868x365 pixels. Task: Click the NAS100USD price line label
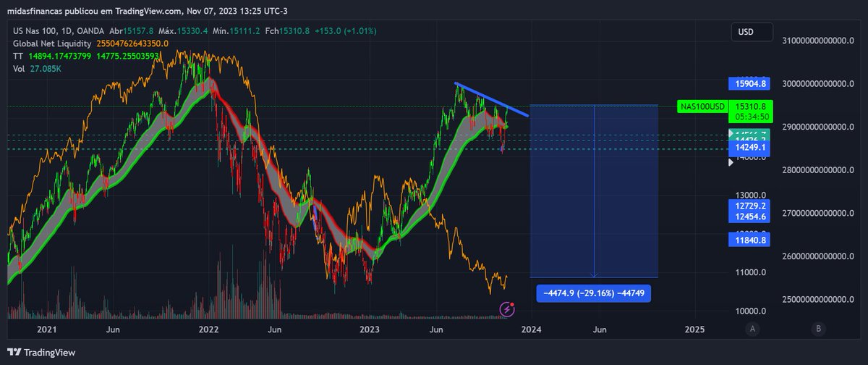click(x=702, y=106)
